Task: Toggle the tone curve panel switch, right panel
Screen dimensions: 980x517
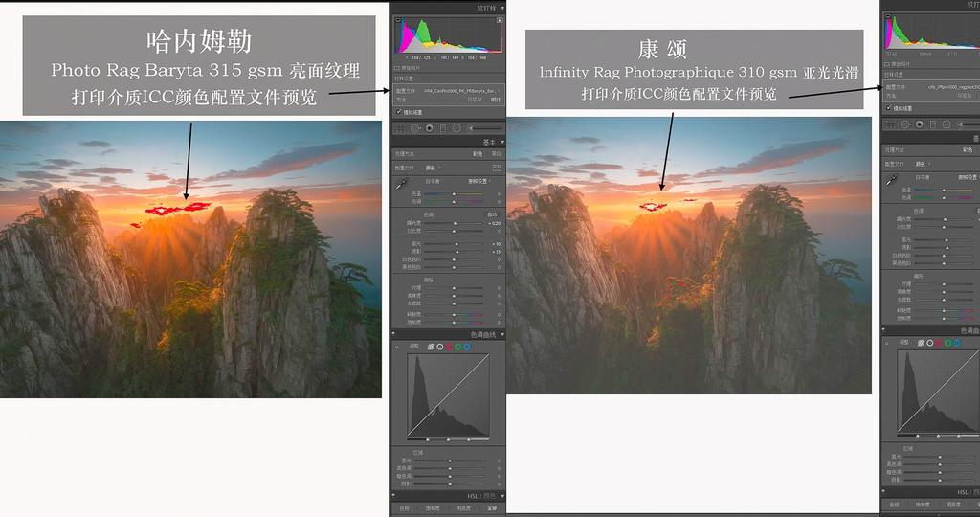Action: (883, 330)
